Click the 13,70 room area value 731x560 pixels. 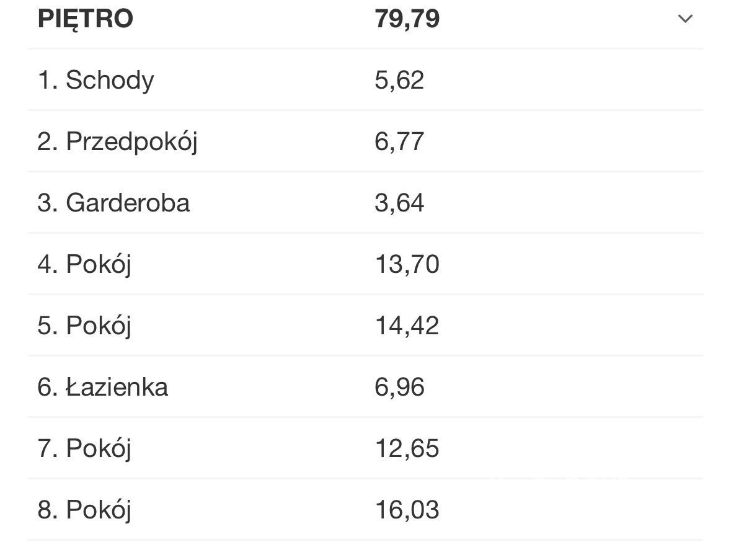pos(407,265)
